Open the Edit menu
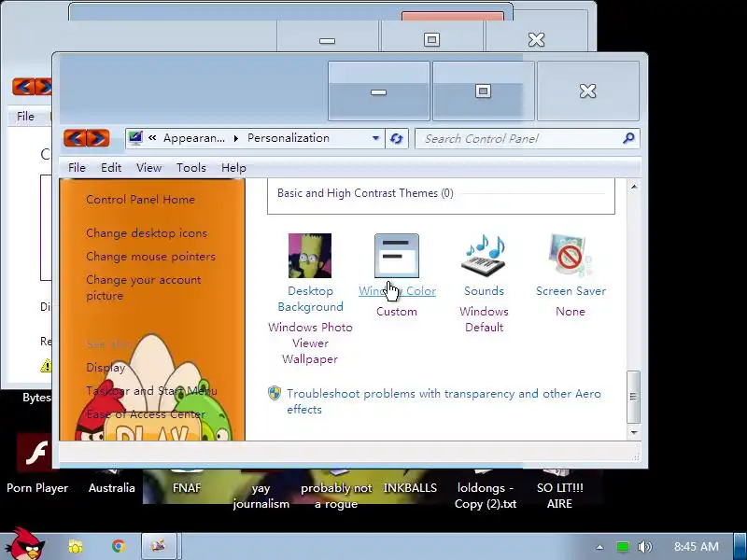 pos(111,168)
